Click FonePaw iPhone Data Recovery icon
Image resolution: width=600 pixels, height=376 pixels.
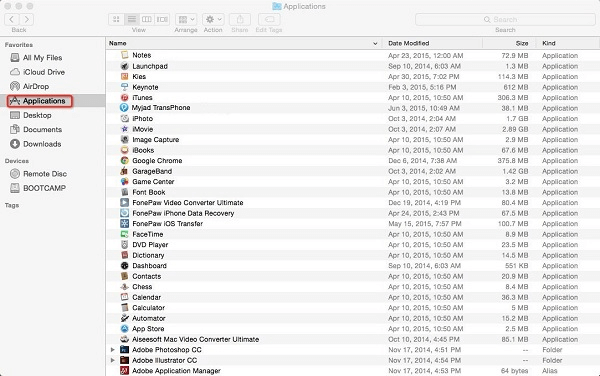[124, 213]
